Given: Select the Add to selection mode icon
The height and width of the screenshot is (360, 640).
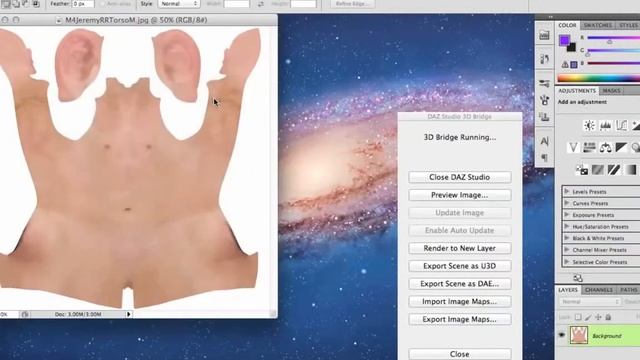Looking at the screenshot, I should pos(16,3).
